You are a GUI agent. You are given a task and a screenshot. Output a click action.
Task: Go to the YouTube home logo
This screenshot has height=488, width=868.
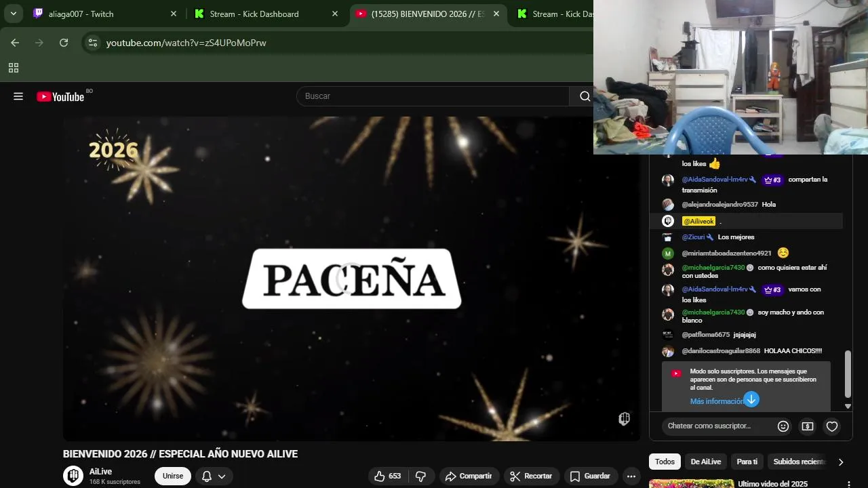pyautogui.click(x=61, y=96)
